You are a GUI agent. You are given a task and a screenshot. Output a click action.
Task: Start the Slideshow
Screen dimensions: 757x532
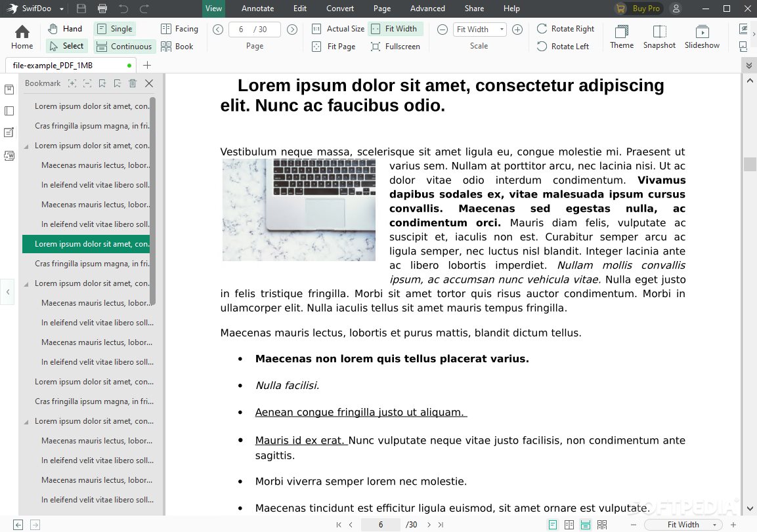(x=702, y=37)
